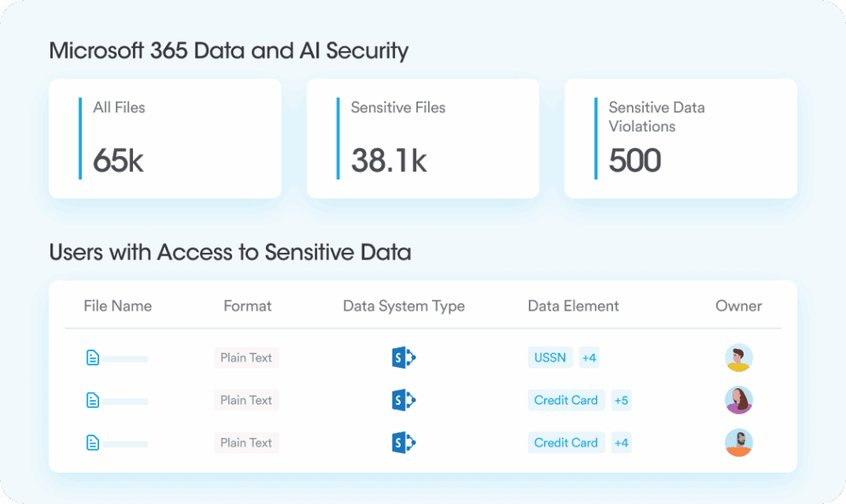Click the SharePoint icon in the USSN row

pos(403,358)
